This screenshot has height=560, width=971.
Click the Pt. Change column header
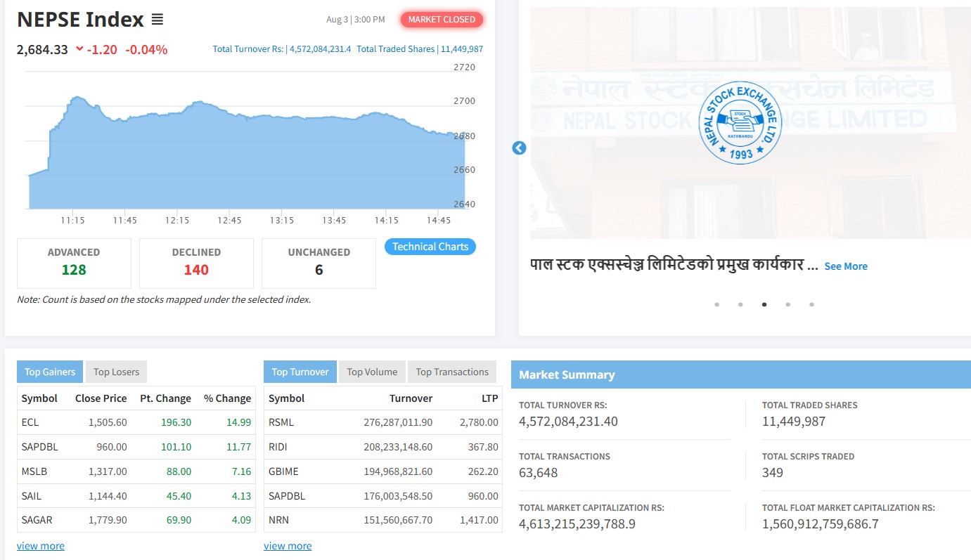point(165,398)
